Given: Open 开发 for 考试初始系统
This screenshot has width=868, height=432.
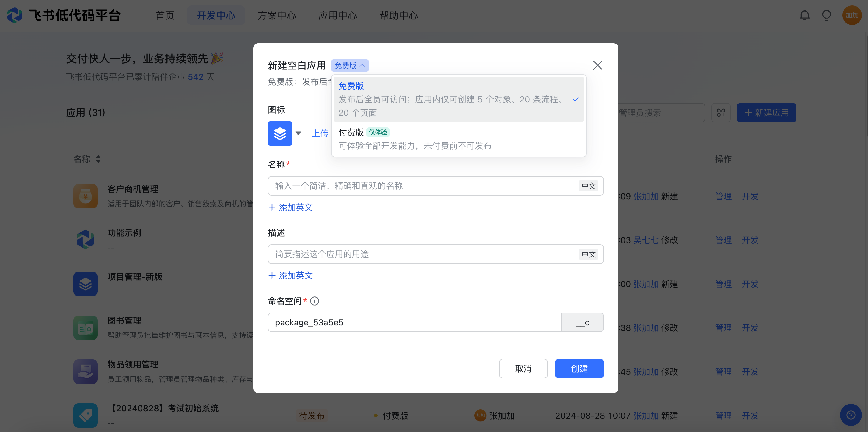Looking at the screenshot, I should point(750,416).
